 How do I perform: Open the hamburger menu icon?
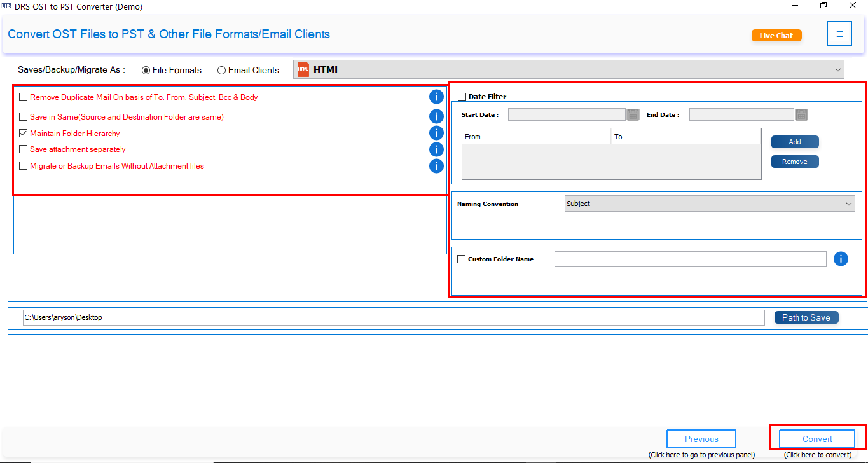(x=839, y=34)
